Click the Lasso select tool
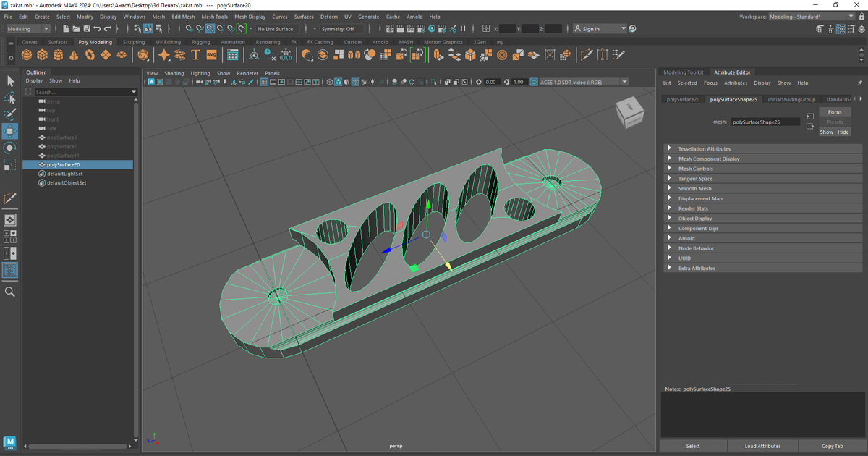Screen dimensions: 868x456 pos(10,97)
